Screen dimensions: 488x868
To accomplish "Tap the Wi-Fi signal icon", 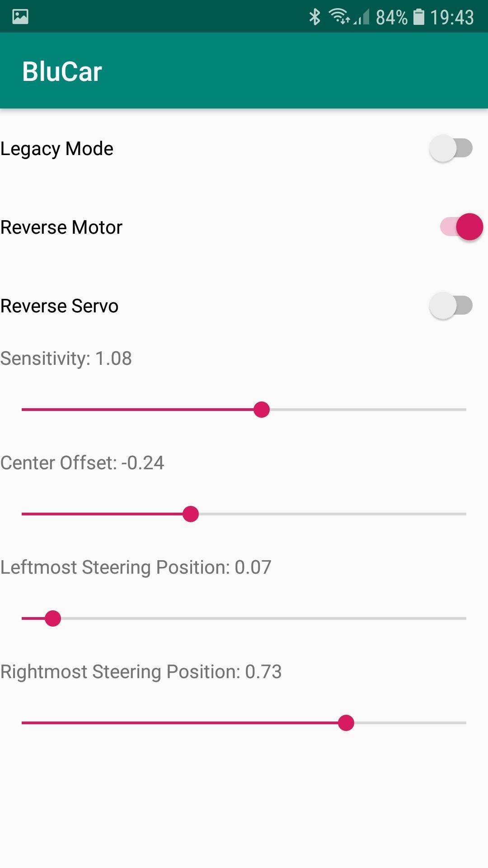I will [339, 16].
